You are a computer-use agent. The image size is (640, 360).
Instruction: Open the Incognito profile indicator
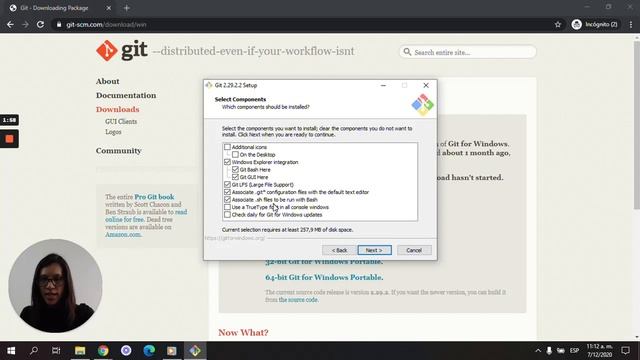(595, 24)
